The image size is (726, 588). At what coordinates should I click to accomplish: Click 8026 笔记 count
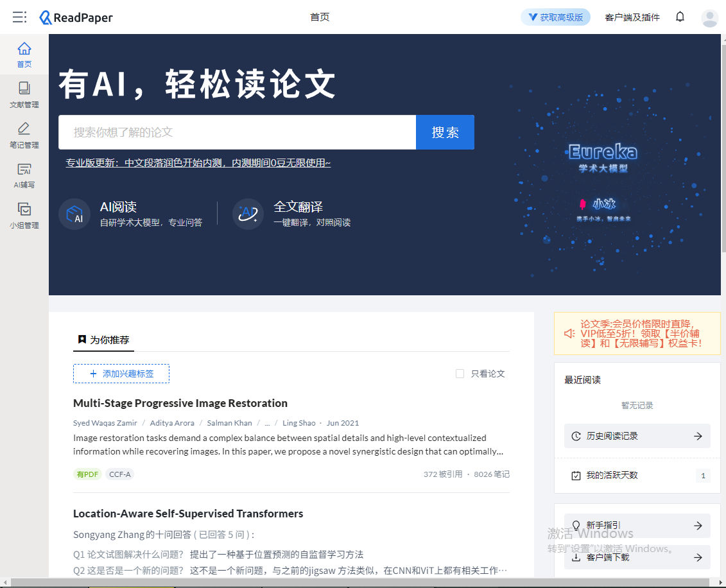click(492, 474)
